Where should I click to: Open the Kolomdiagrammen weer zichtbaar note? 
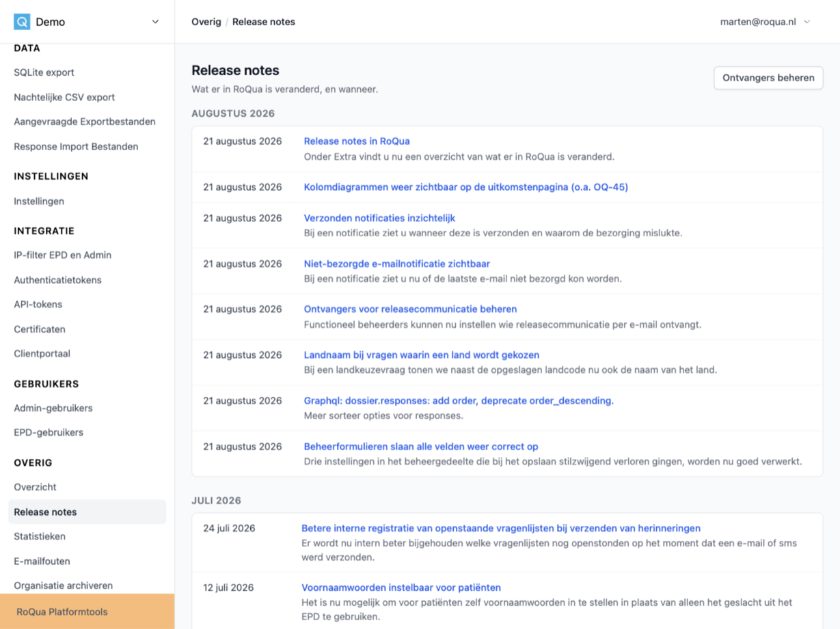point(466,187)
